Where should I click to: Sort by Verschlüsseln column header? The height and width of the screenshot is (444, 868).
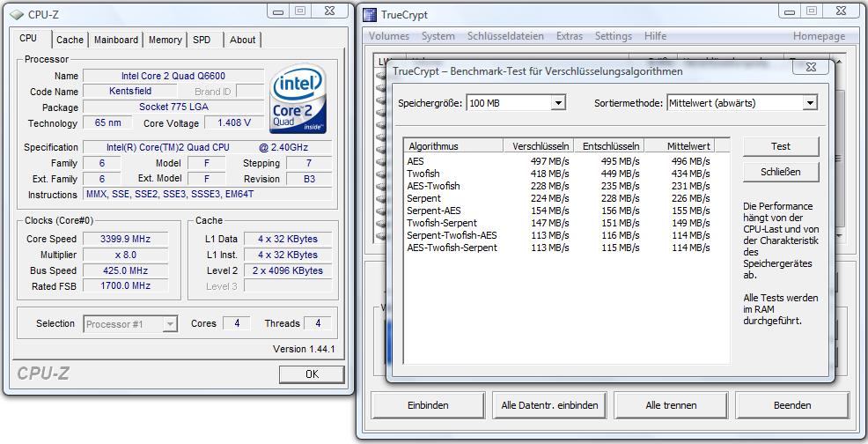[539, 145]
